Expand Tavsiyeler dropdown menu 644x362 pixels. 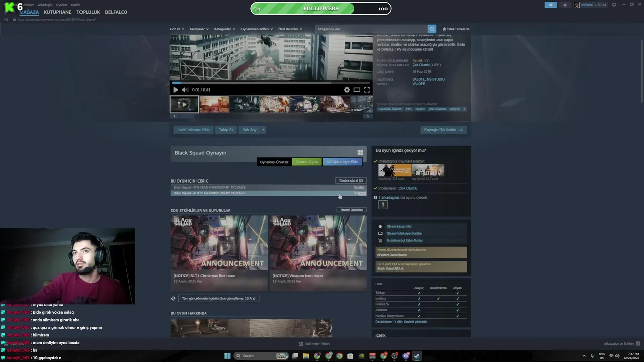[199, 29]
